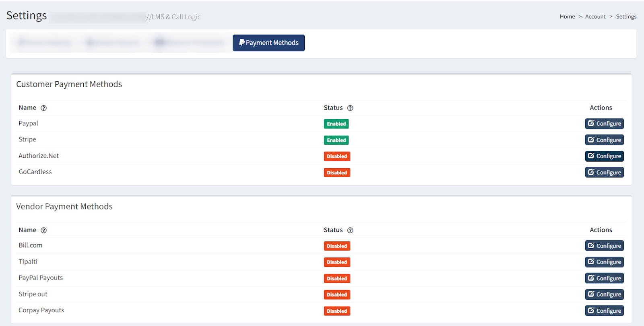Configure Corpay Payouts vendor method

604,311
